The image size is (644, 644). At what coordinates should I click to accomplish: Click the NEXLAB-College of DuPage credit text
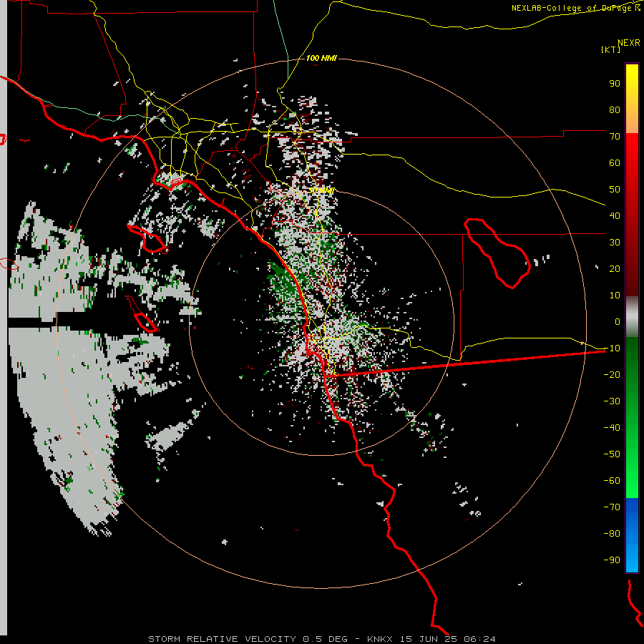pyautogui.click(x=576, y=8)
